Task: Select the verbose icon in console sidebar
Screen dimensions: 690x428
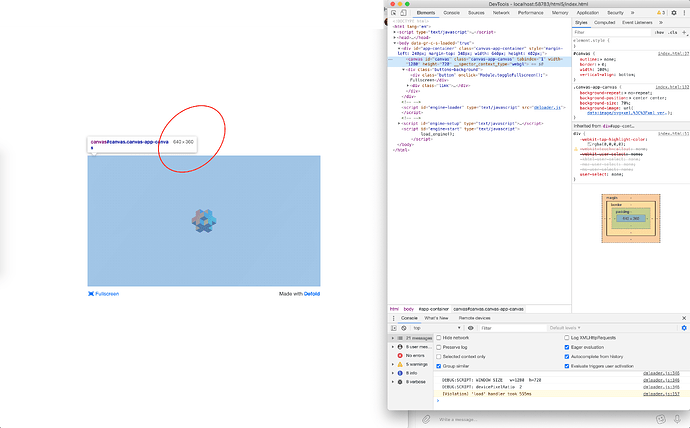Action: tap(400, 382)
